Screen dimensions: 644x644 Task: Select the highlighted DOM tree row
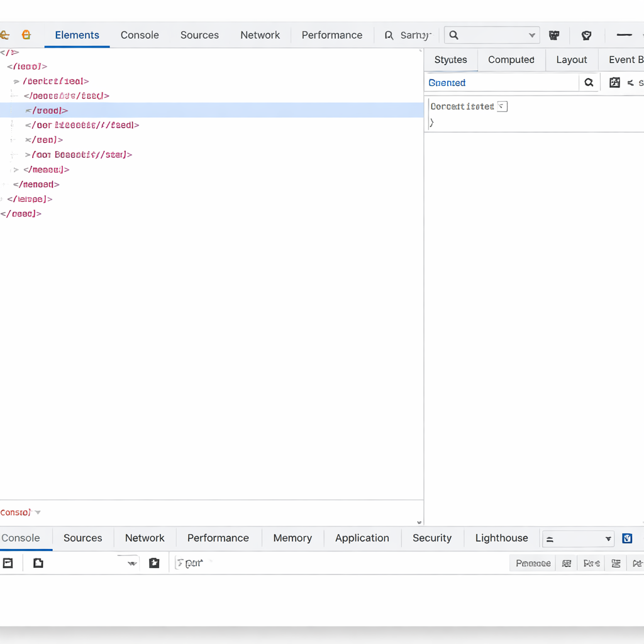pos(211,111)
